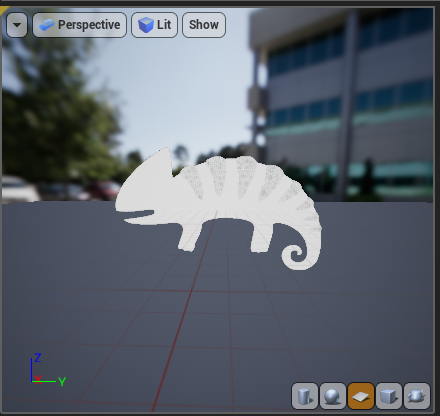The width and height of the screenshot is (440, 416).
Task: Open the Perspective view mode menu
Action: [80, 25]
